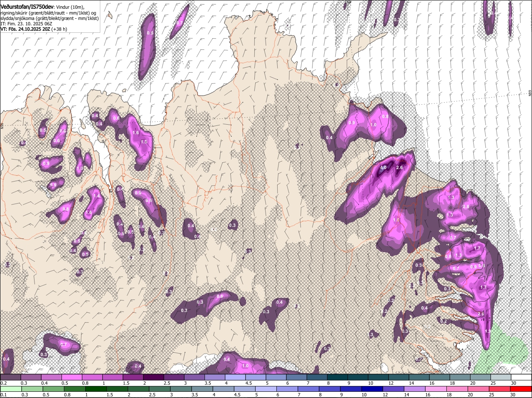
Task: Select the upper legend swatch starting at 1
Action: [x=113, y=377]
